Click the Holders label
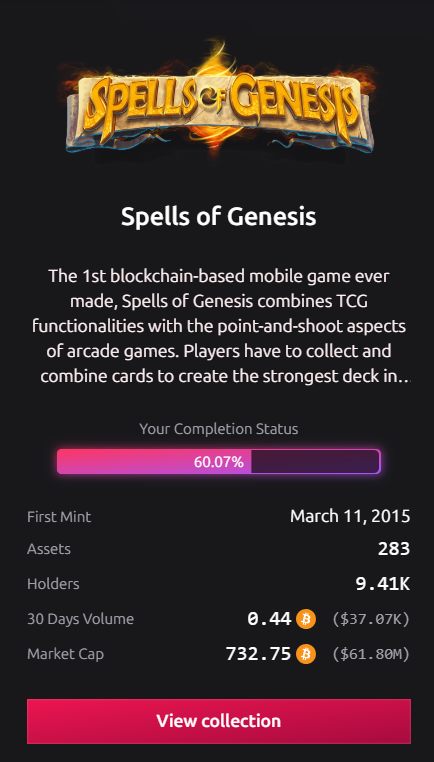This screenshot has width=434, height=762. coord(53,584)
